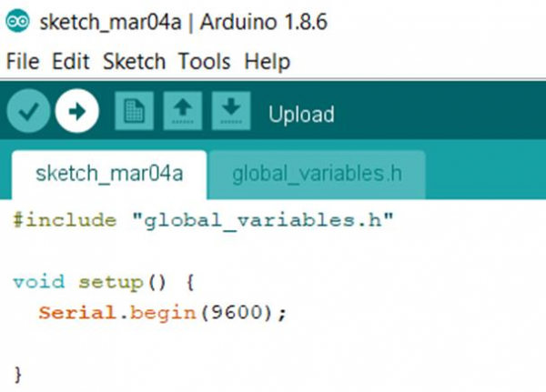Screen dimensions: 546x392
Task: Click the Arduino logo in title bar
Action: pyautogui.click(x=18, y=21)
